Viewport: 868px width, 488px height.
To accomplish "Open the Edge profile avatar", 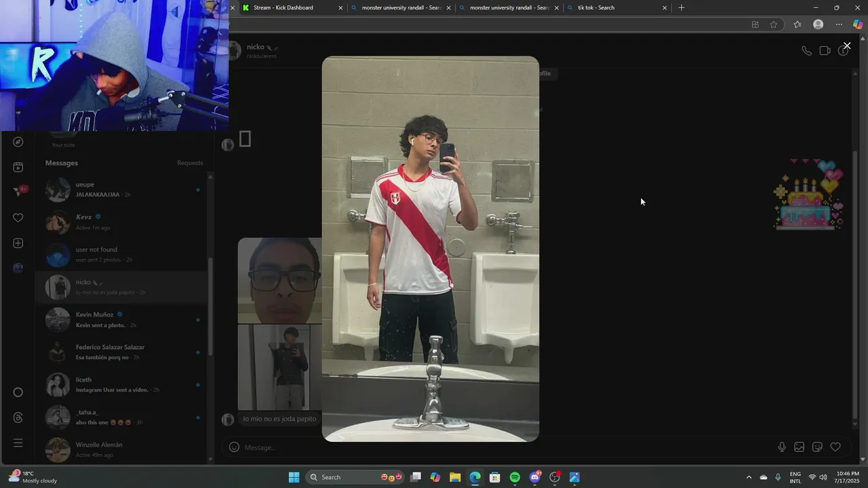I will coord(818,24).
